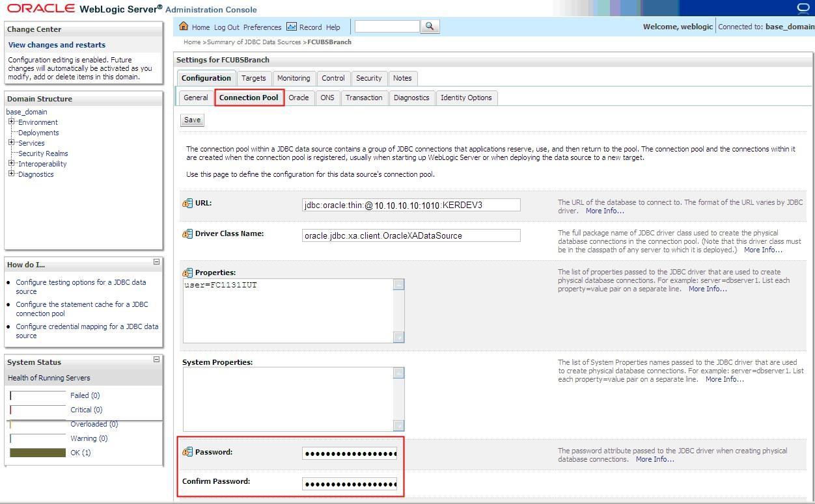Image resolution: width=815 pixels, height=504 pixels.
Task: Click the Log Out link
Action: pos(227,27)
